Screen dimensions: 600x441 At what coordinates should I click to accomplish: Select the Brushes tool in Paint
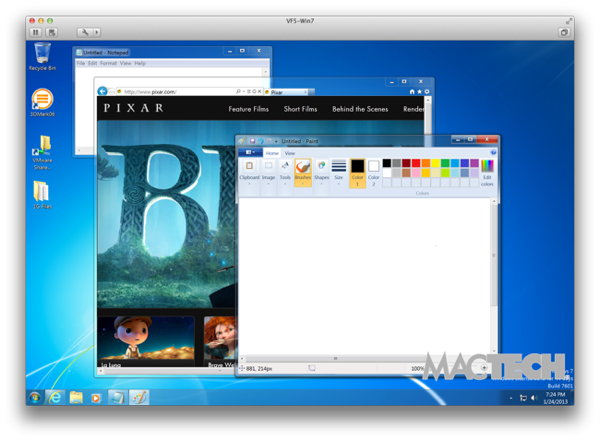tap(302, 171)
